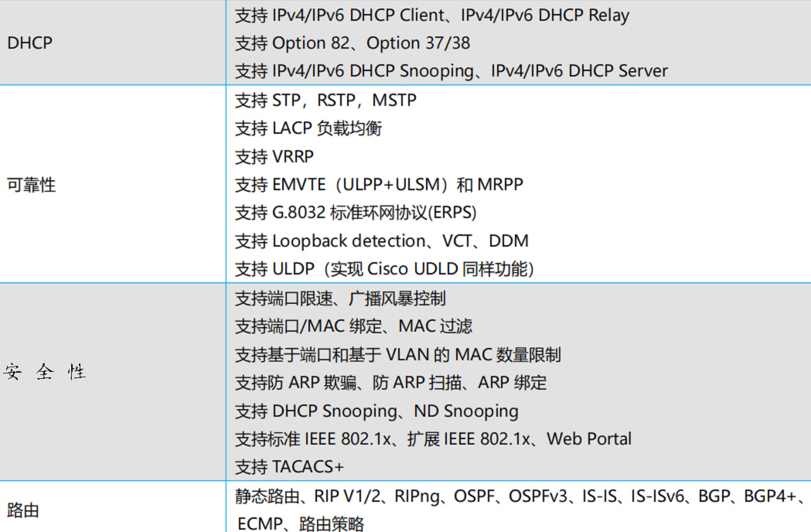Screen dimensions: 811x532
Task: Click the line 'ECMP、路由策略'
Action: (x=301, y=523)
